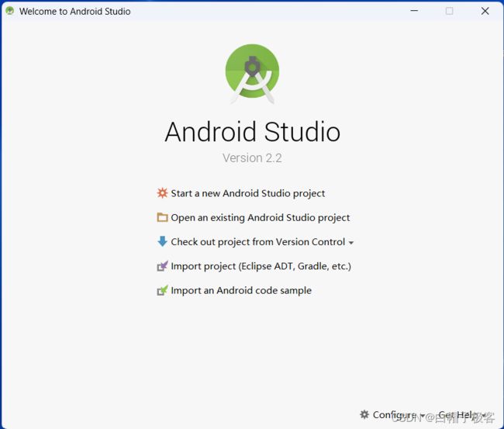Import project (Eclipse ADT, Gradle, etc.)
This screenshot has width=504, height=429.
[x=261, y=266]
